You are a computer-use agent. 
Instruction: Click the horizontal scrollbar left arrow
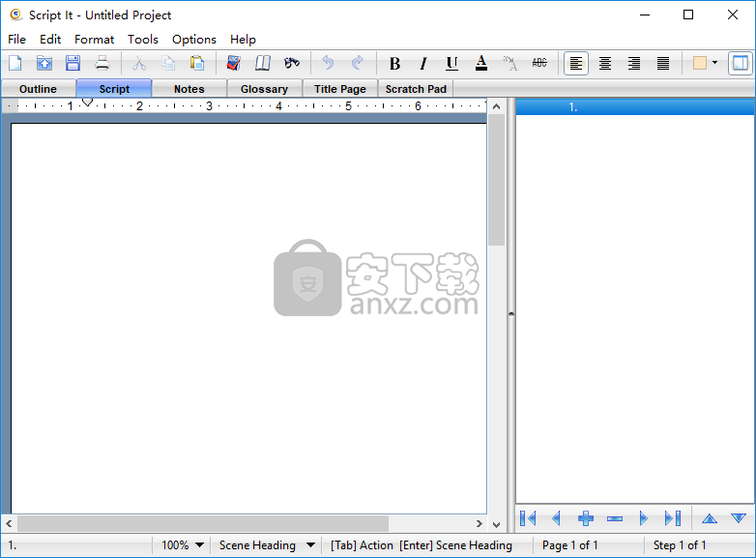(x=9, y=523)
